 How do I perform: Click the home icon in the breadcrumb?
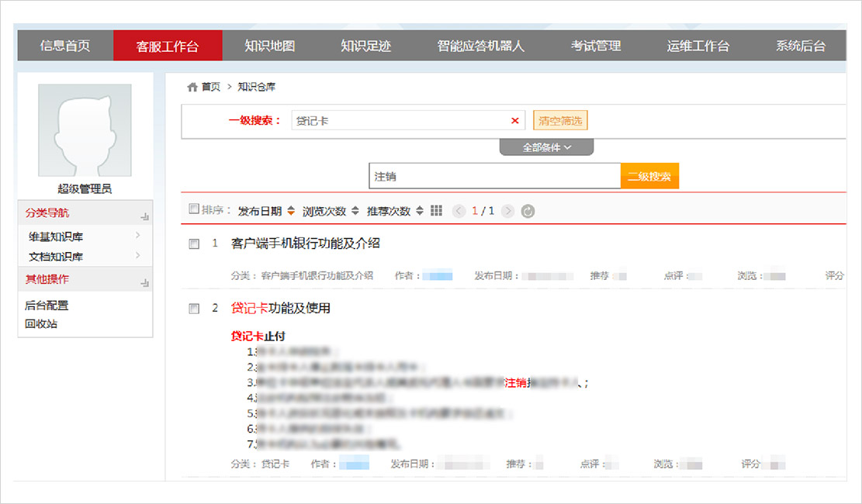tap(192, 87)
